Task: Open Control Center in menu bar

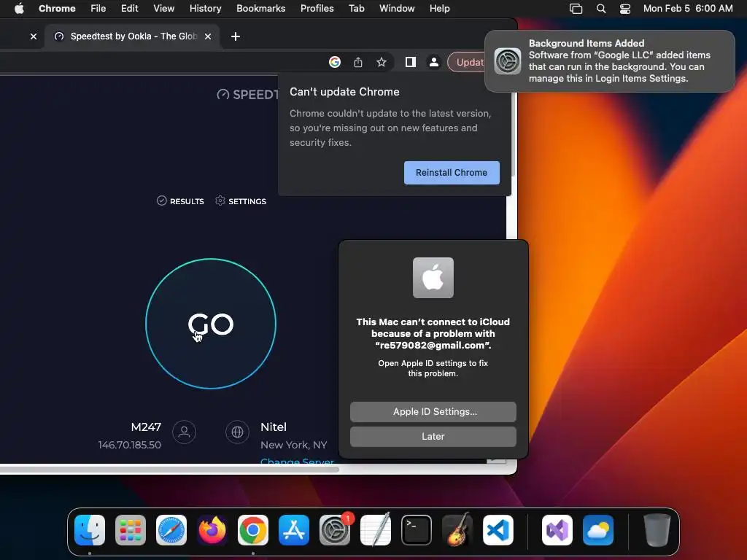Action: pyautogui.click(x=625, y=9)
